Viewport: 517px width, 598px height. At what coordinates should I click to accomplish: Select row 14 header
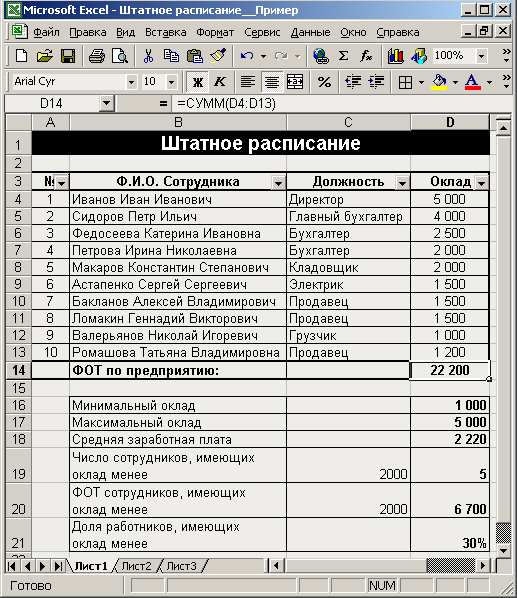tap(18, 370)
